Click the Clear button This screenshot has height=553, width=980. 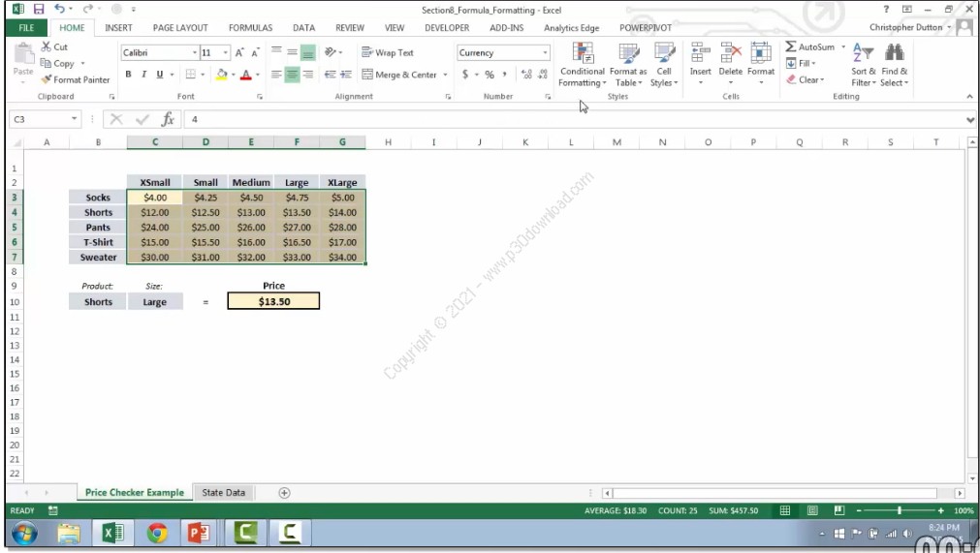point(806,79)
